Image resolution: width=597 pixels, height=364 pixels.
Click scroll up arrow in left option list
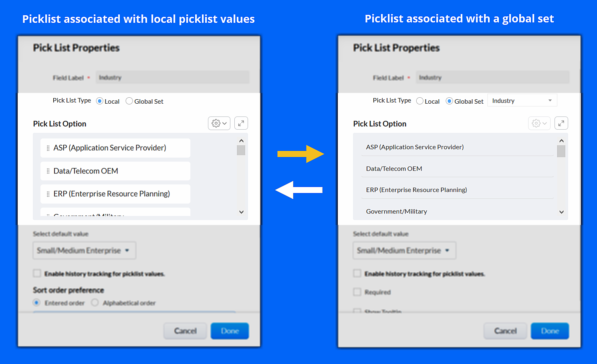(x=241, y=141)
